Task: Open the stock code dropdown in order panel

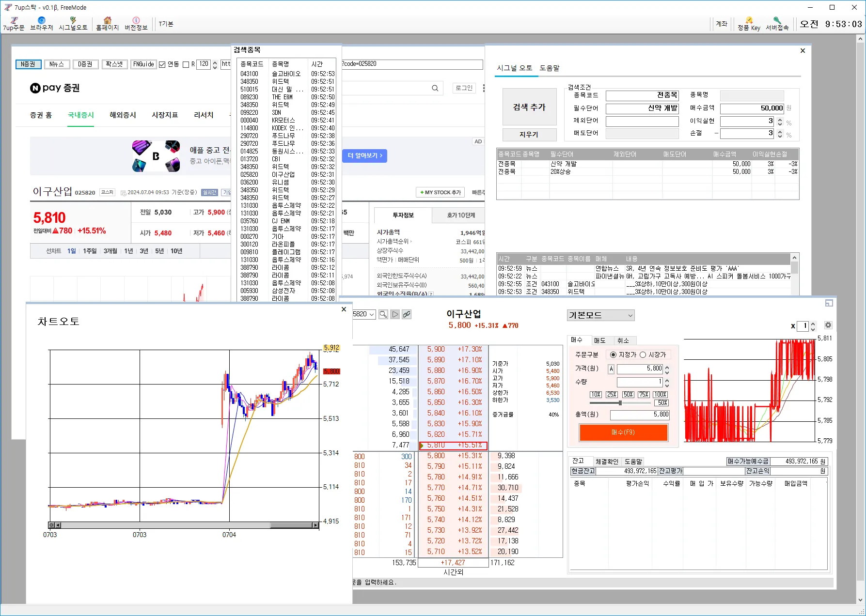Action: coord(372,314)
